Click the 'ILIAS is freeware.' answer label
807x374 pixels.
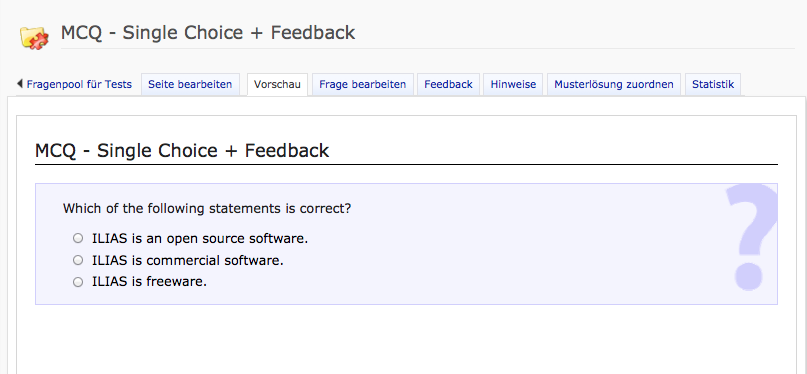pos(149,282)
